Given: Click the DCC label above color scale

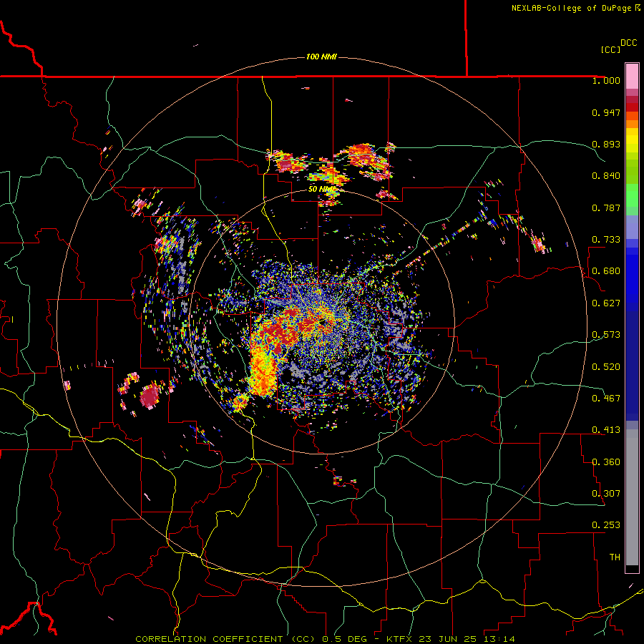Looking at the screenshot, I should coord(628,43).
